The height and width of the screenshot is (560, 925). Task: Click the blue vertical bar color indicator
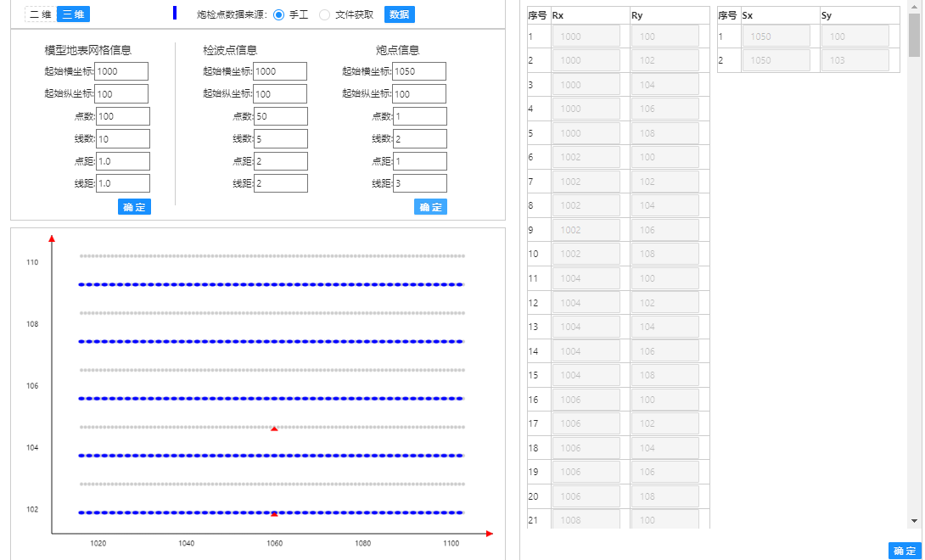(175, 13)
